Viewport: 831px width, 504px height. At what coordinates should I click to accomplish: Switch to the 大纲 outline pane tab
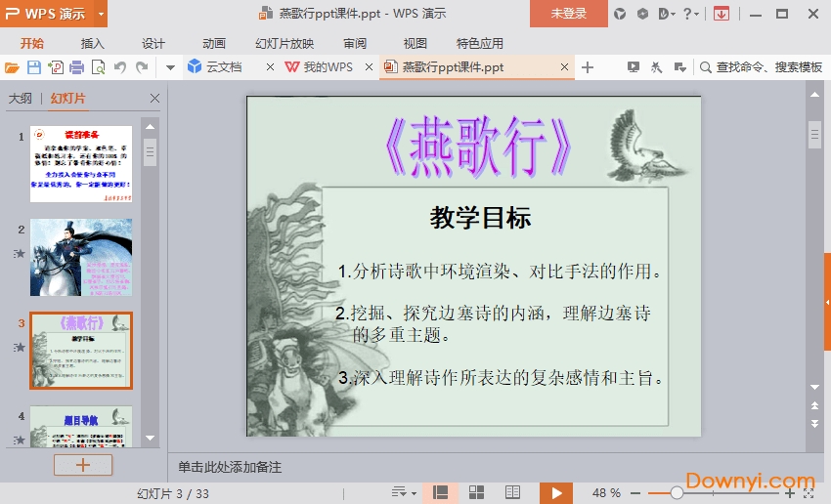coord(21,99)
